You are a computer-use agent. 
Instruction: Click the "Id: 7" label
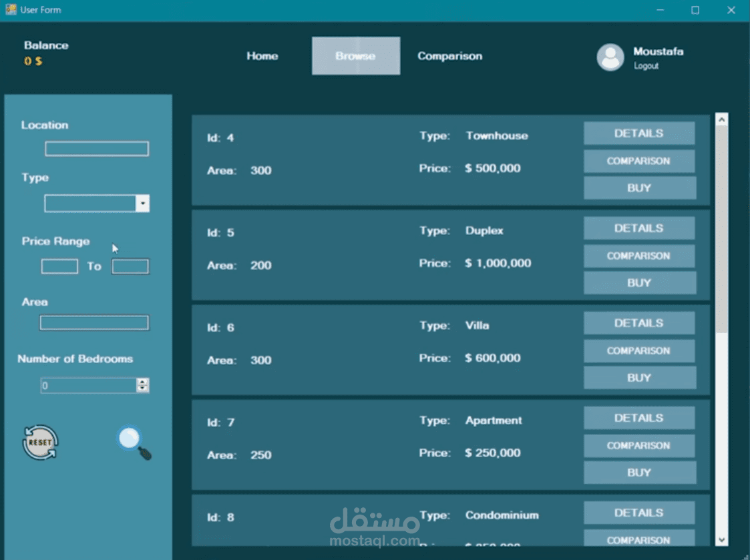(220, 423)
